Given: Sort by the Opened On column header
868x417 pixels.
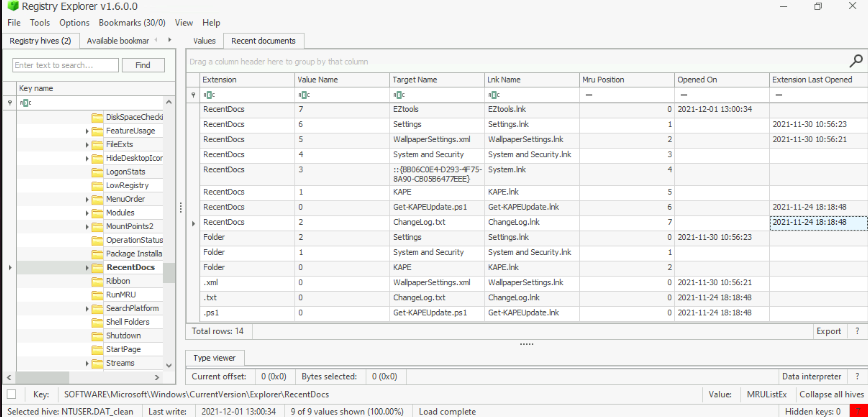Looking at the screenshot, I should point(722,80).
